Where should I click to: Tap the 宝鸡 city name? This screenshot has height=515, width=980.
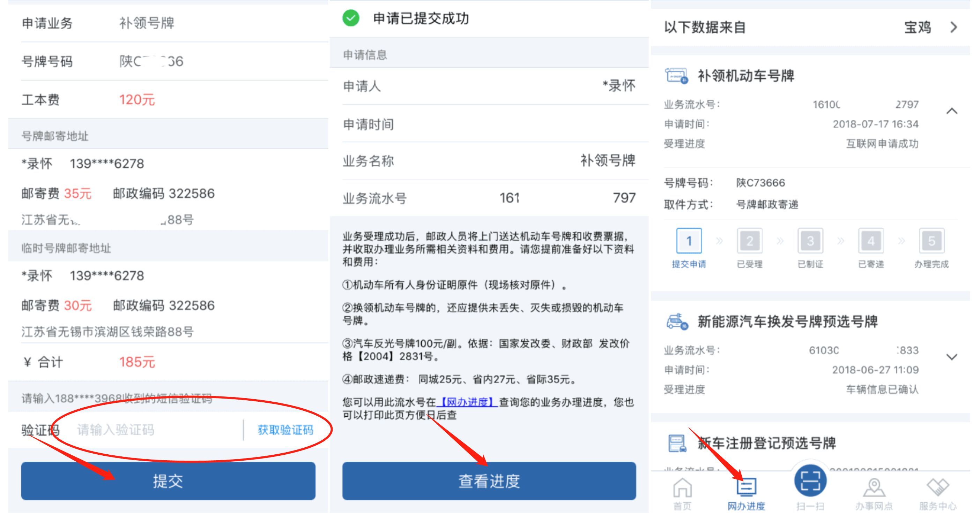917,27
